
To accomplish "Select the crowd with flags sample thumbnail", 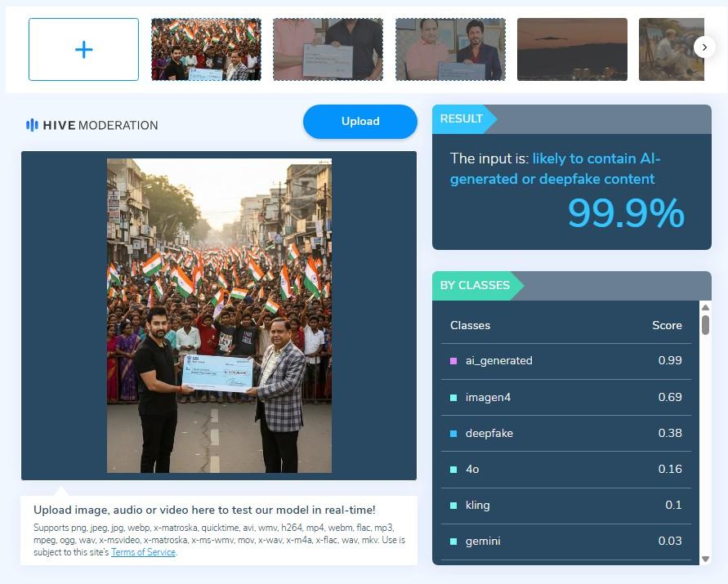I will pyautogui.click(x=206, y=49).
